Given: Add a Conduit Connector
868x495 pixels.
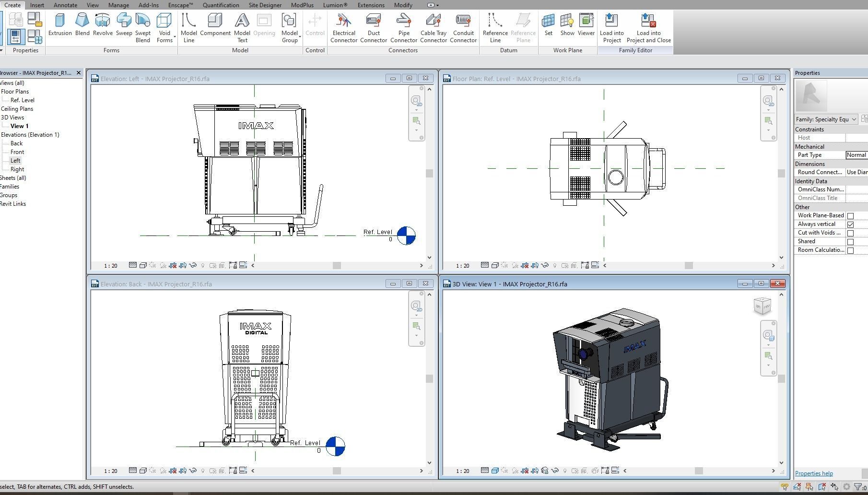Looking at the screenshot, I should pyautogui.click(x=463, y=28).
